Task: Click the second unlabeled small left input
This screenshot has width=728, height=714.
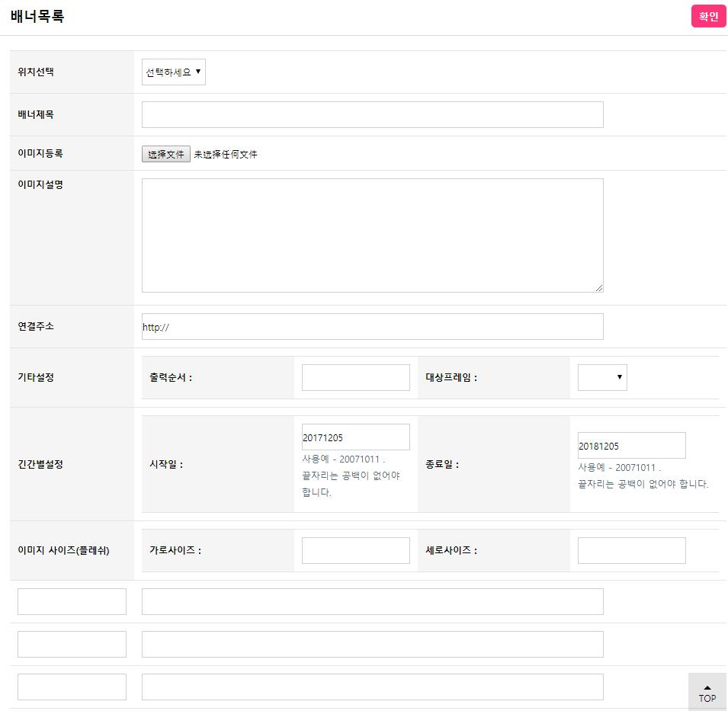Action: pos(72,644)
